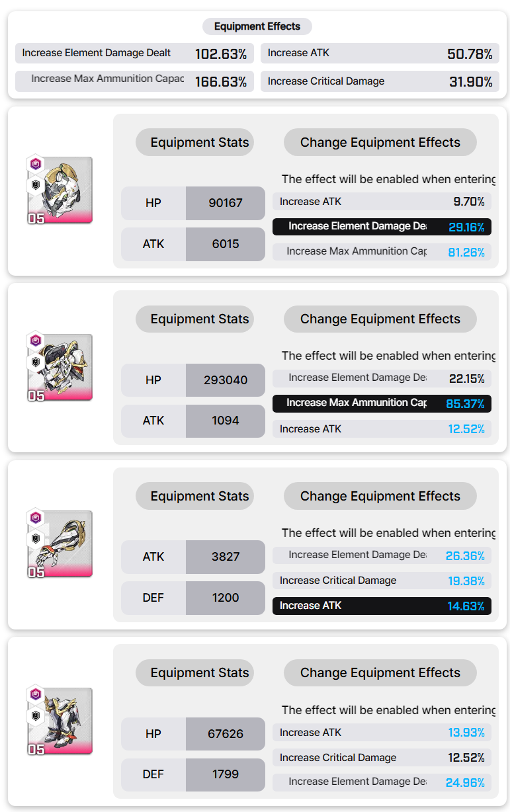Click the shield hexagon badge on the torso armor
Screen dimensions: 510x812
(x=36, y=362)
